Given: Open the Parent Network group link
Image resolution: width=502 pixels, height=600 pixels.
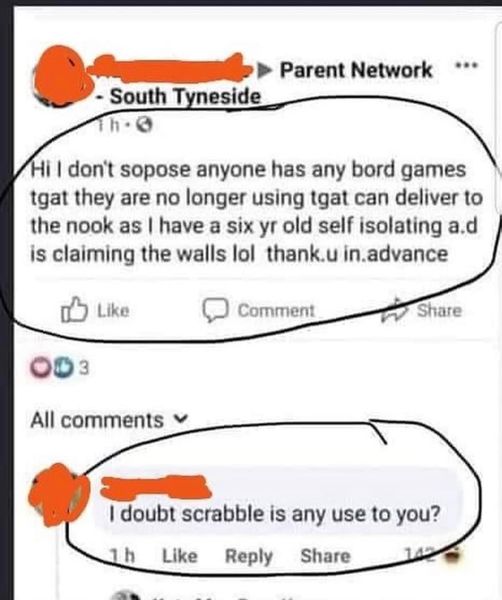Looking at the screenshot, I should (x=356, y=70).
